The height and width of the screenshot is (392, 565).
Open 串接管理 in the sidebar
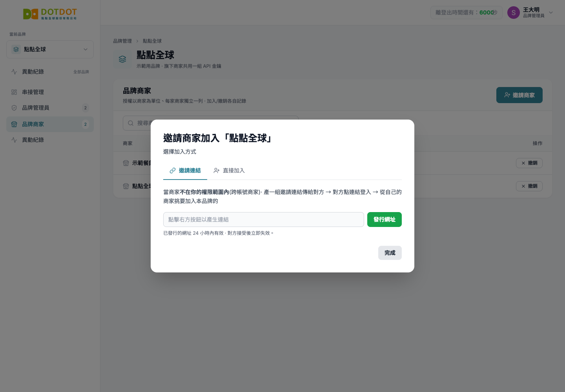pyautogui.click(x=50, y=92)
